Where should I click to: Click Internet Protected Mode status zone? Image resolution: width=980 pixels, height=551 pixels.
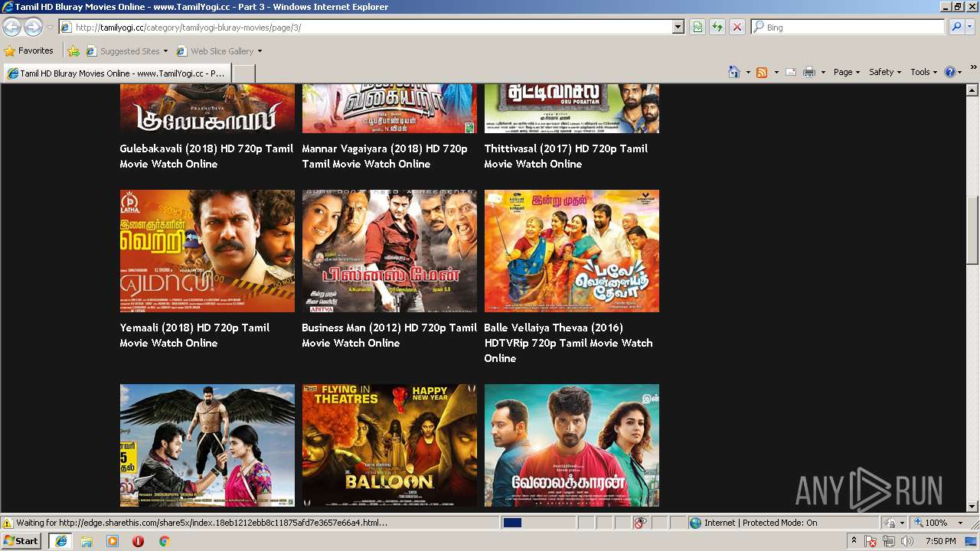pyautogui.click(x=782, y=523)
